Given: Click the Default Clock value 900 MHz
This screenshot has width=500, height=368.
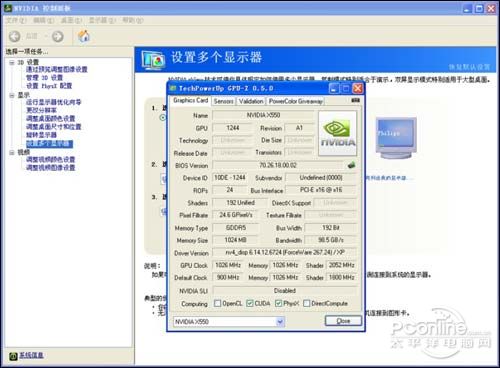Looking at the screenshot, I should [x=228, y=277].
